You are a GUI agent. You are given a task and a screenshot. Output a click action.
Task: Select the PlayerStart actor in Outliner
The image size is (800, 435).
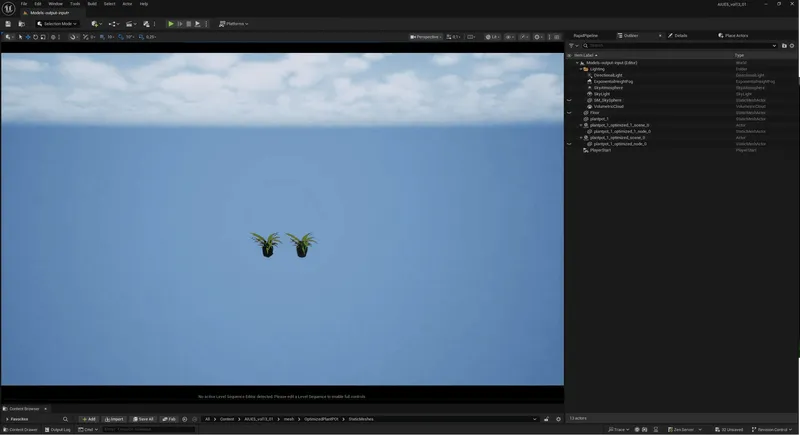click(x=600, y=150)
